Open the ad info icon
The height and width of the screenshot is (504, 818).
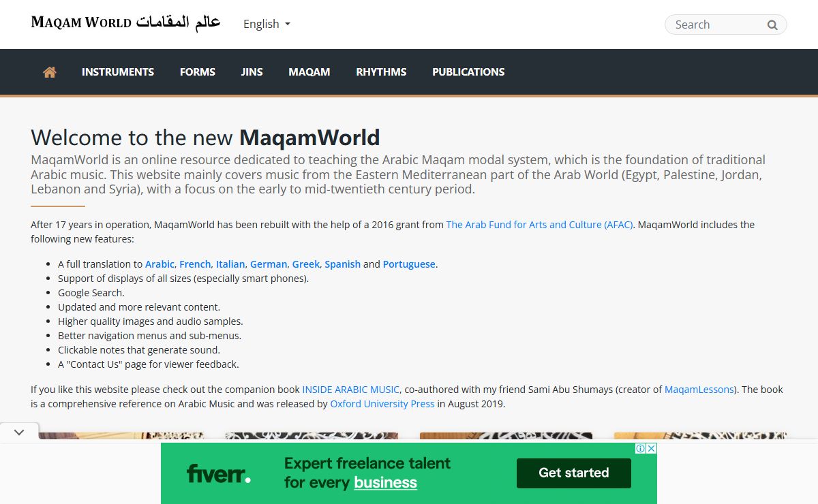(641, 448)
